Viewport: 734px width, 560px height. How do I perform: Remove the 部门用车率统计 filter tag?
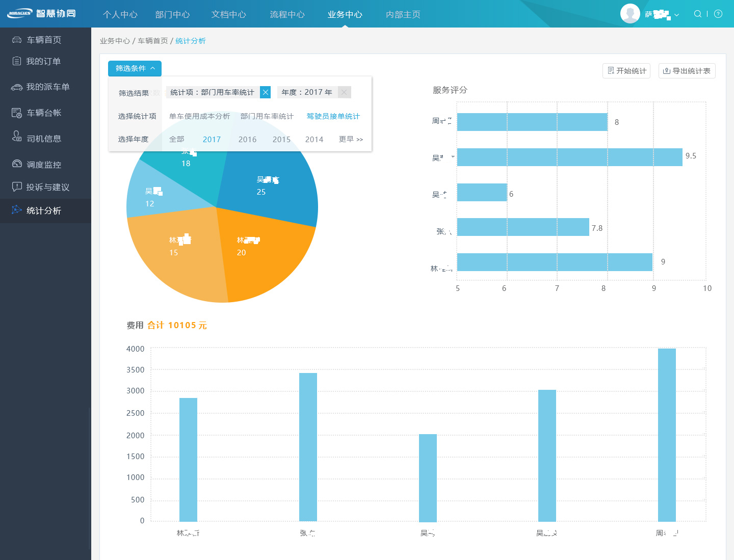265,92
